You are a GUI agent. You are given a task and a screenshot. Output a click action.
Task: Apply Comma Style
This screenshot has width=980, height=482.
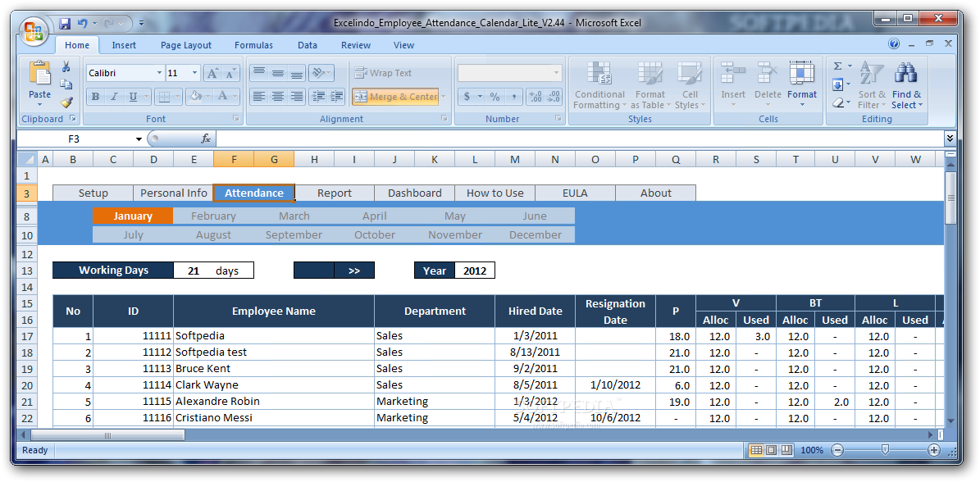(513, 97)
